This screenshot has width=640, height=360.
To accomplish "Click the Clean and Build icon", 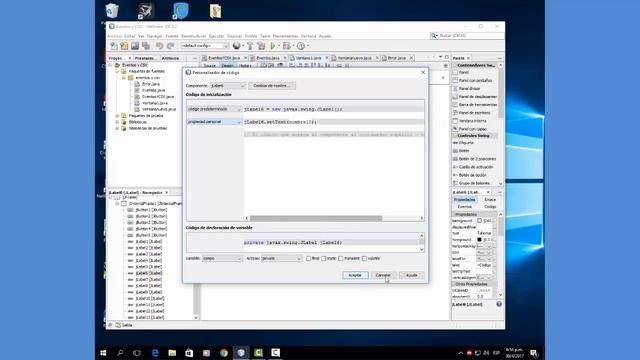I will tap(261, 46).
